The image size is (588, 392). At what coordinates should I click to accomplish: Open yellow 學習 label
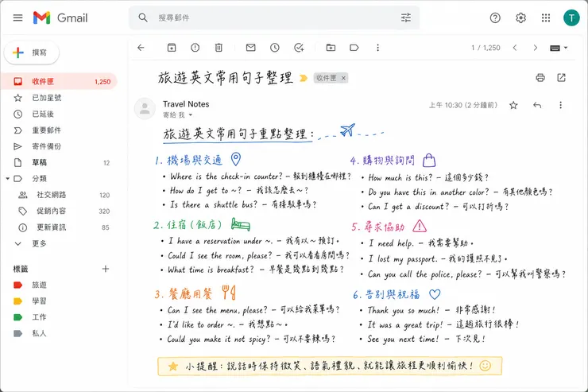click(x=30, y=301)
